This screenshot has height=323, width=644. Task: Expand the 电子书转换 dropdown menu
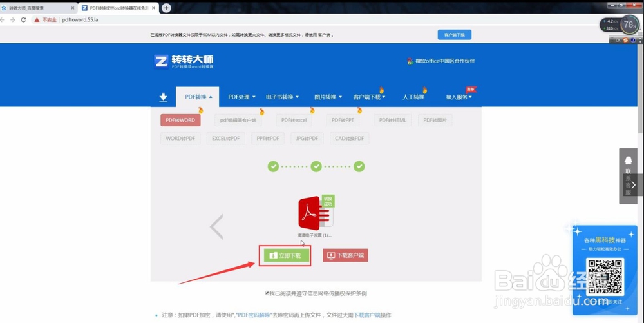282,97
